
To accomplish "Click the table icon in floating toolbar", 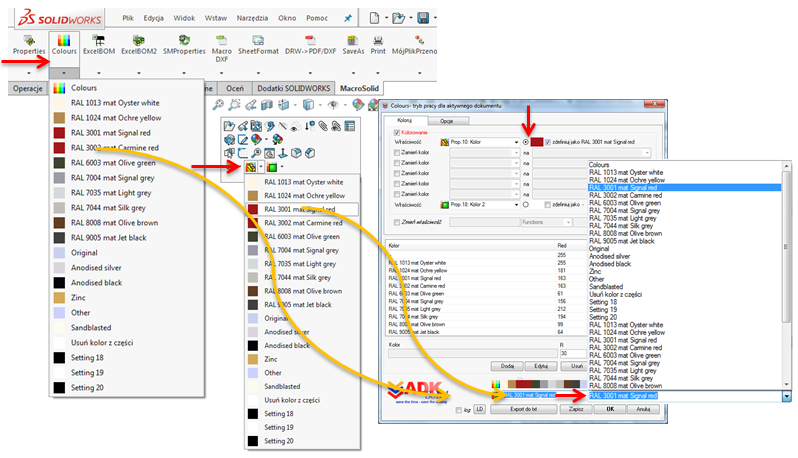I will [350, 126].
